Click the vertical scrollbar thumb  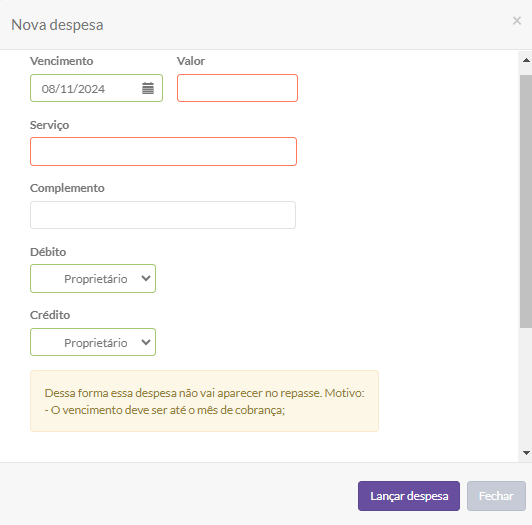point(526,202)
